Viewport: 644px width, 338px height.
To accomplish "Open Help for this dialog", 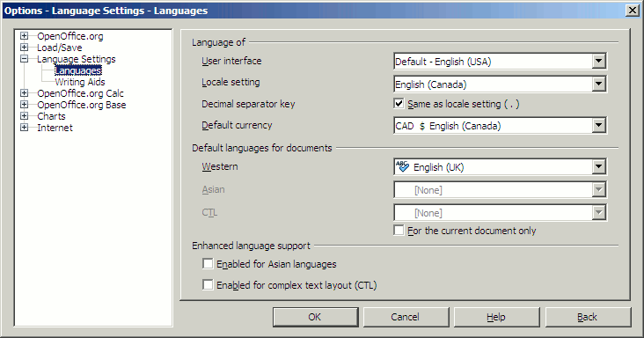I will [x=496, y=317].
